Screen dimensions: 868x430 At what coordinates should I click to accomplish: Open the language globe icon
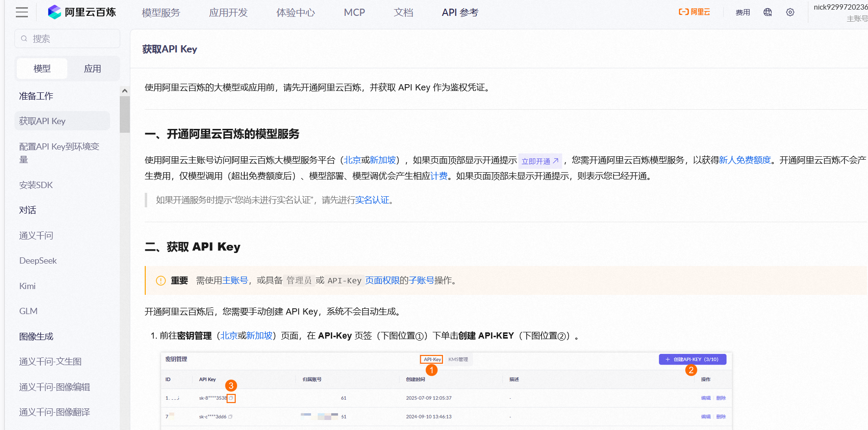[767, 12]
